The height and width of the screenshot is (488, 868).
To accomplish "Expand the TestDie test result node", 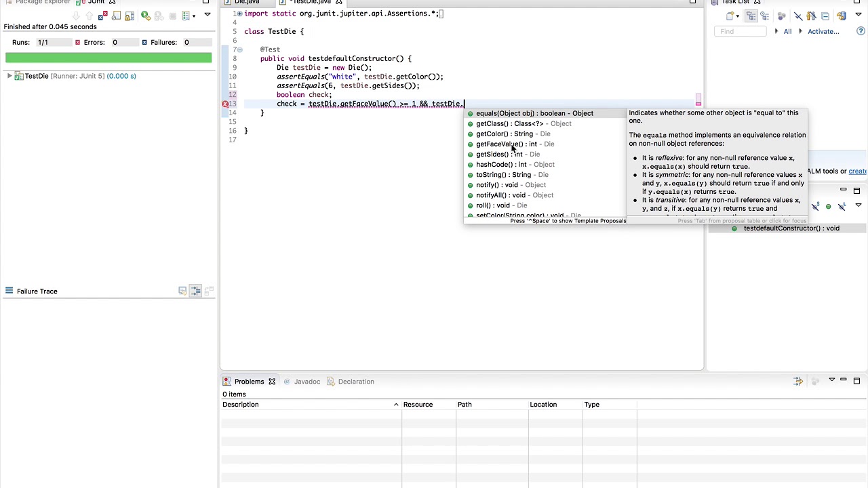I will coord(9,76).
